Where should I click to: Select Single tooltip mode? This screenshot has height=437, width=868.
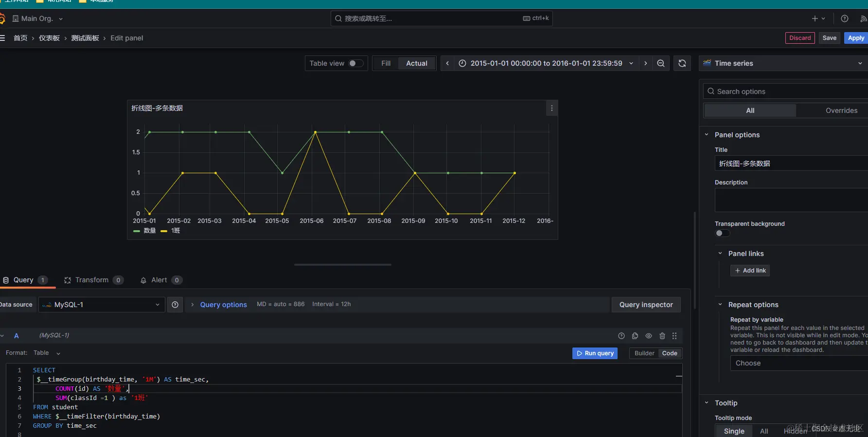(x=734, y=431)
